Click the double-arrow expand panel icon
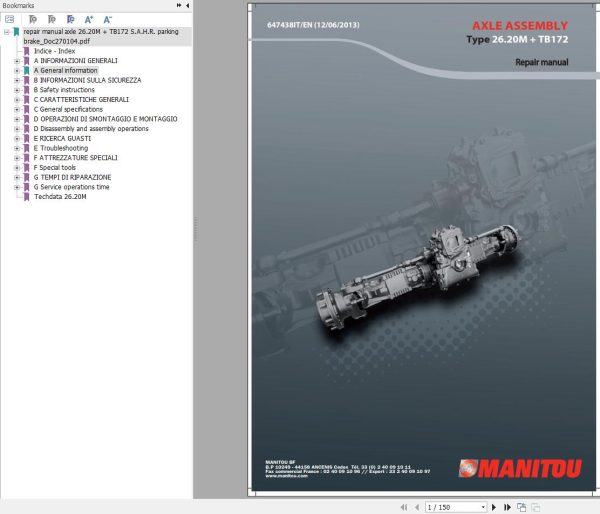Image resolution: width=600 pixels, height=514 pixels. pos(179,5)
